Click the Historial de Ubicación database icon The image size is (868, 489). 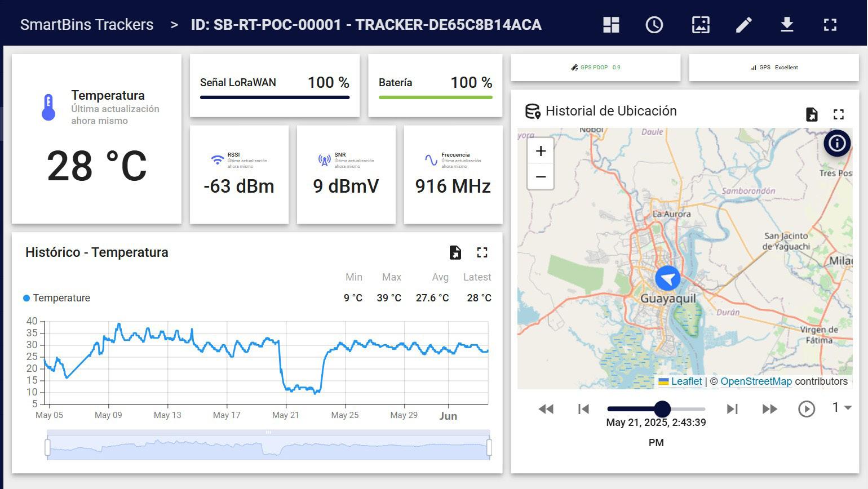pyautogui.click(x=533, y=112)
